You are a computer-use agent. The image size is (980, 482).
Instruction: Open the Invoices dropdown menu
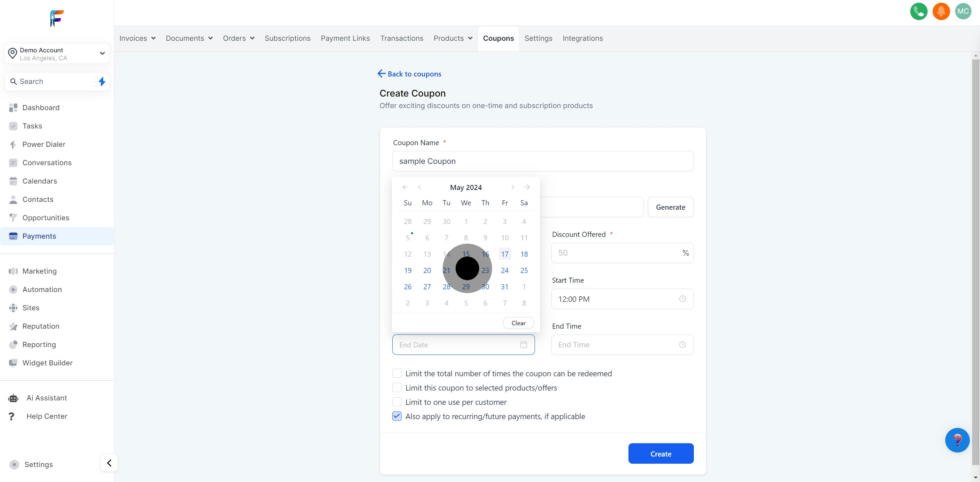click(x=137, y=38)
